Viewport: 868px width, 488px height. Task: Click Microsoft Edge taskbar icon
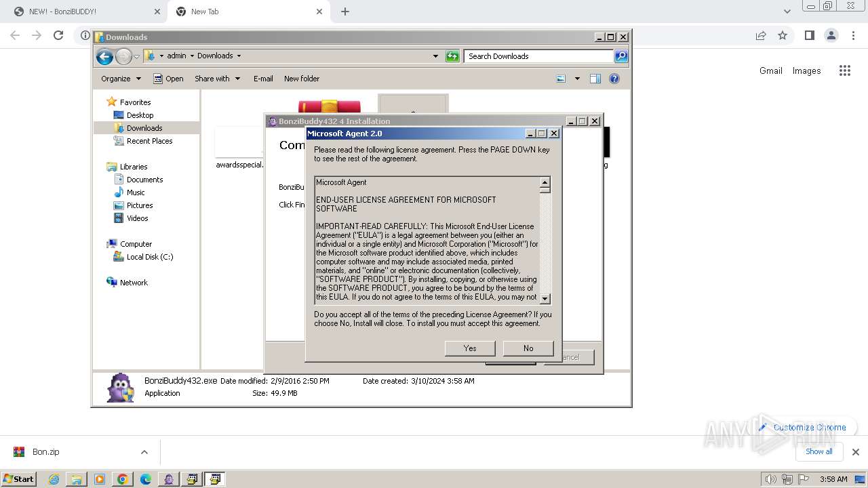[x=145, y=479]
